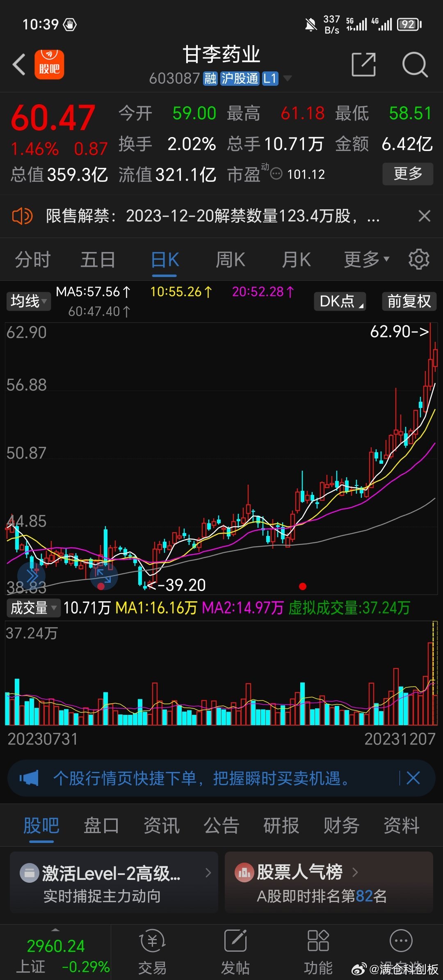Viewport: 443px width, 980px height.
Task: Tap the share icon in header
Action: pyautogui.click(x=364, y=64)
